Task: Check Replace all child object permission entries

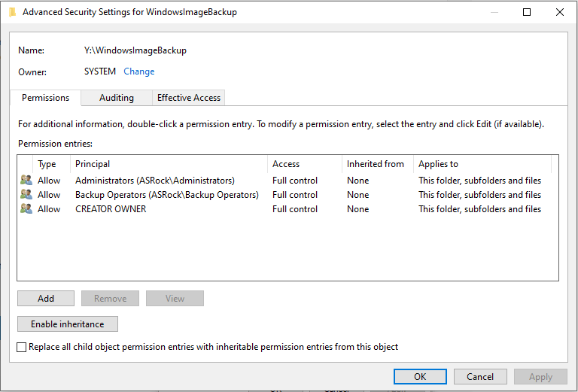Action: 21,347
